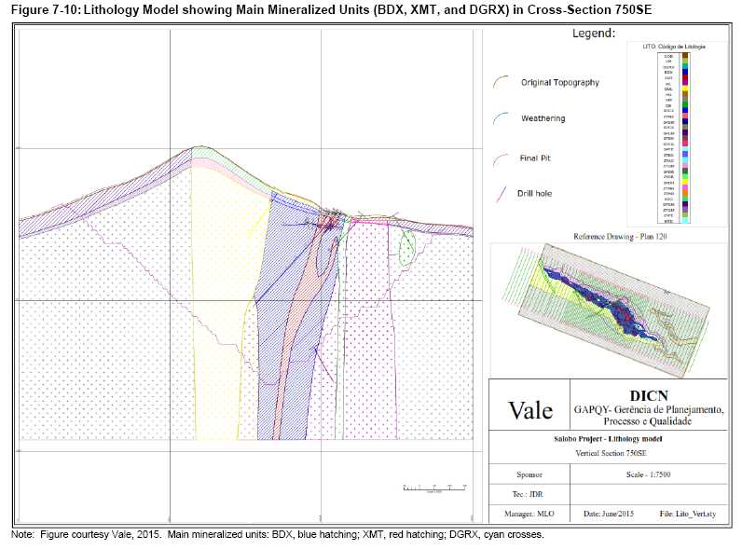This screenshot has width=756, height=550.
Task: Click the green ellipse outline in the cross-section
Action: 406,246
